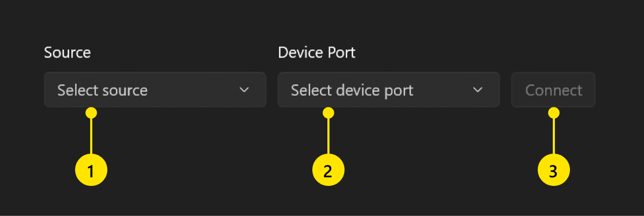Screen dimensions: 644x216
Task: Click the "Device Port" field label
Action: click(317, 53)
